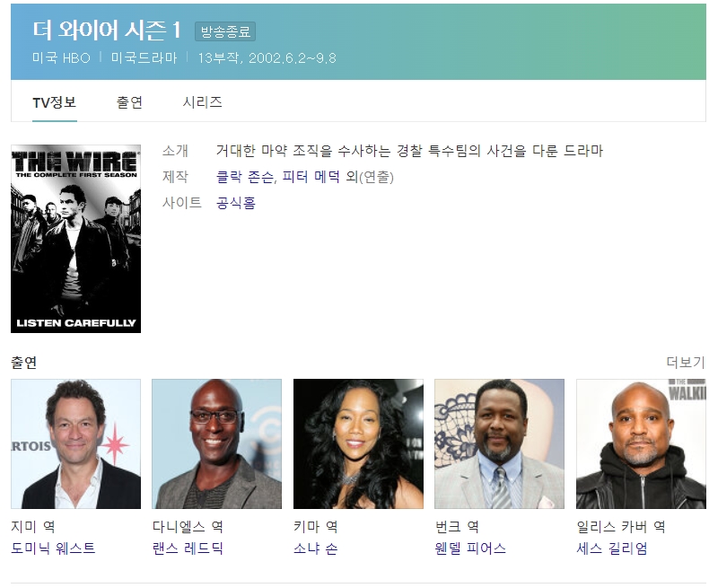The image size is (709, 588).
Task: Open the 미국드라마 genre link
Action: (x=143, y=58)
